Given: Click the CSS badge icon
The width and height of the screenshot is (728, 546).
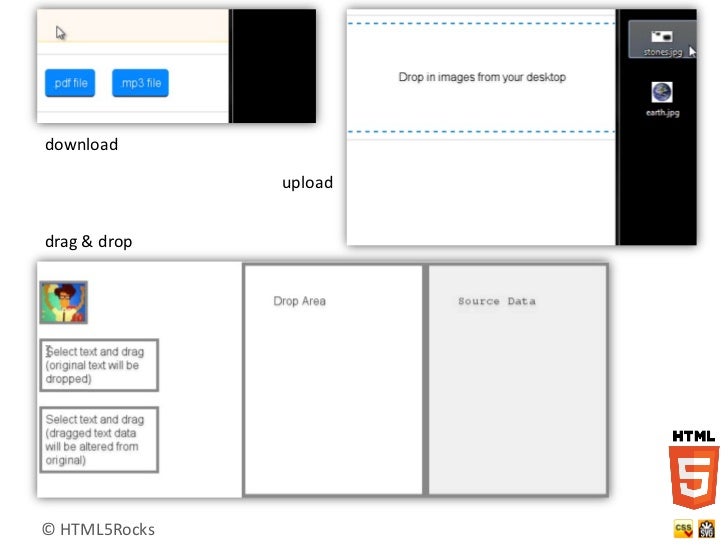Looking at the screenshot, I should (x=683, y=529).
